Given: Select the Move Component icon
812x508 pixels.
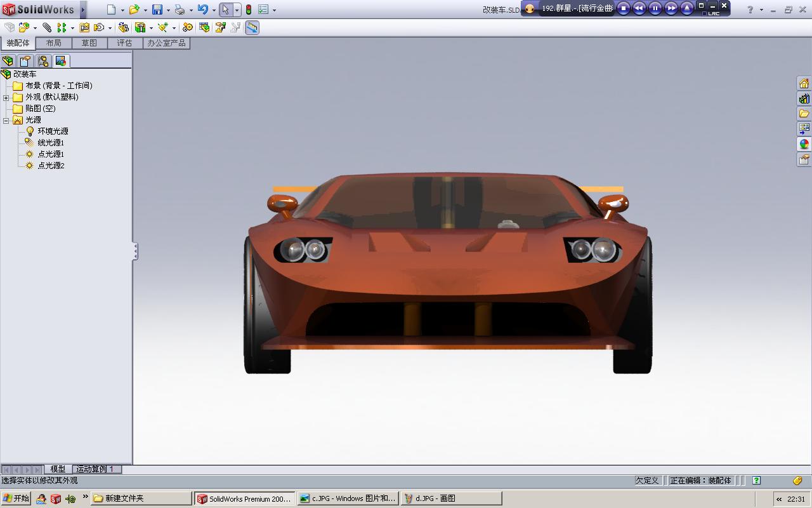Looking at the screenshot, I should 99,27.
